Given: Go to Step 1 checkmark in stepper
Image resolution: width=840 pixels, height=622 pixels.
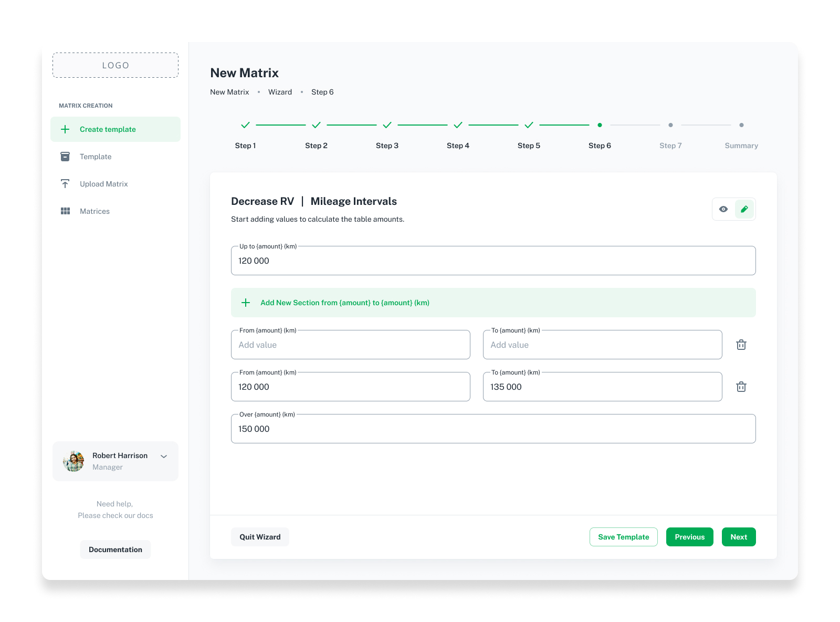Looking at the screenshot, I should pos(245,125).
